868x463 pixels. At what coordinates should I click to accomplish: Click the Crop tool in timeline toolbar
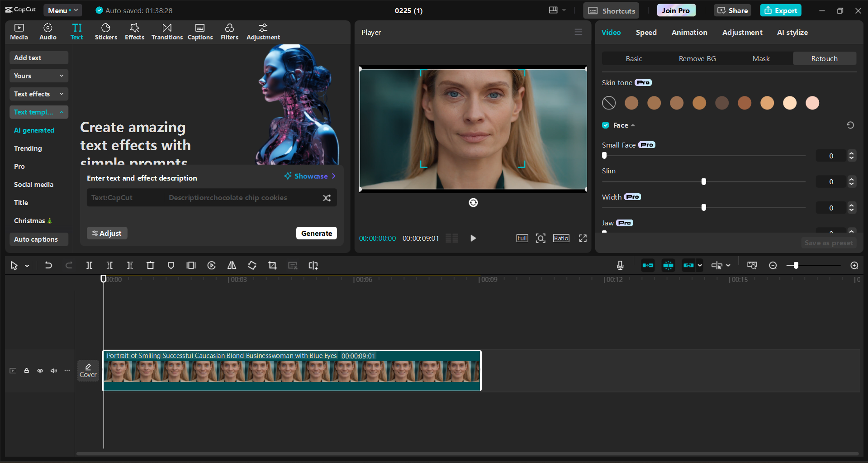coord(272,266)
